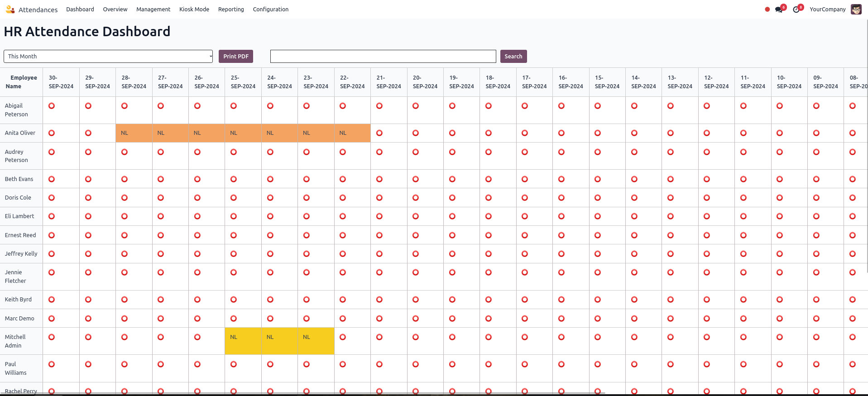
Task: Click Marc Demo's 10-SEP-2024 absent marker
Action: [x=780, y=319]
